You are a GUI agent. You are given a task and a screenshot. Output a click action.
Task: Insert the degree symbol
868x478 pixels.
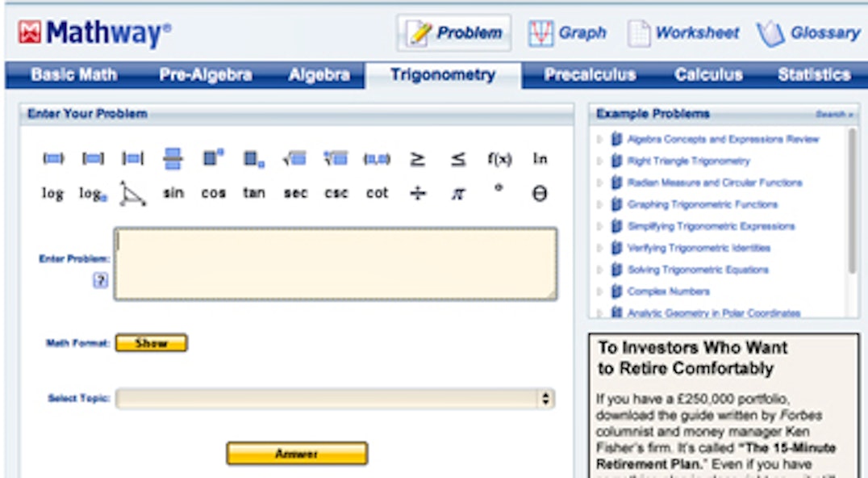coord(499,188)
